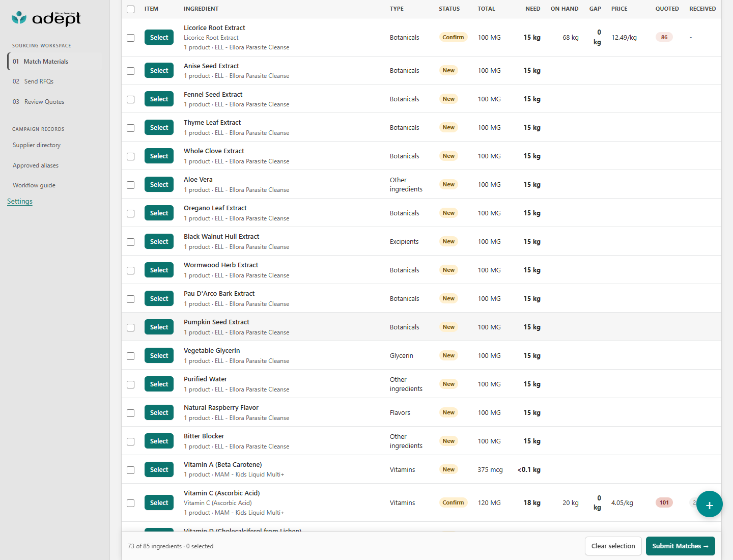Check the Pumpkin Seed Extract checkbox

tap(131, 327)
